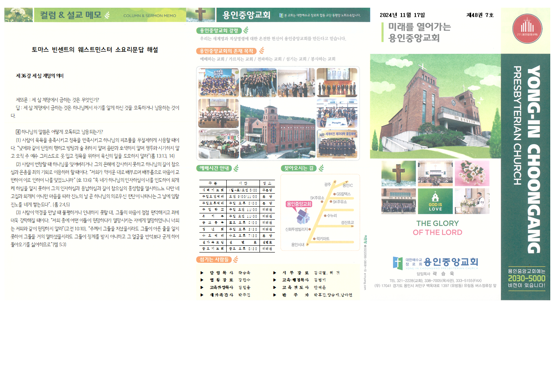Click the boxed number 4 in the sermon text

coord(18,132)
